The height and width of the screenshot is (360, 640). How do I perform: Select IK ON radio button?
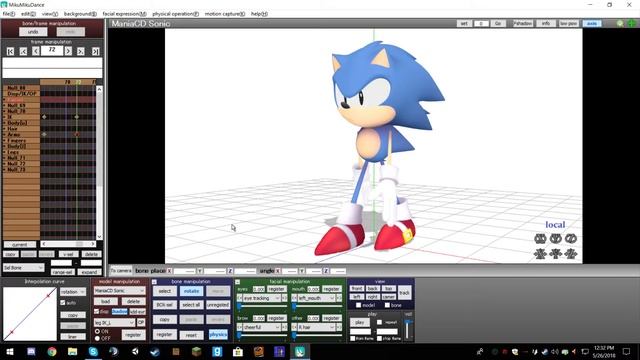point(98,331)
